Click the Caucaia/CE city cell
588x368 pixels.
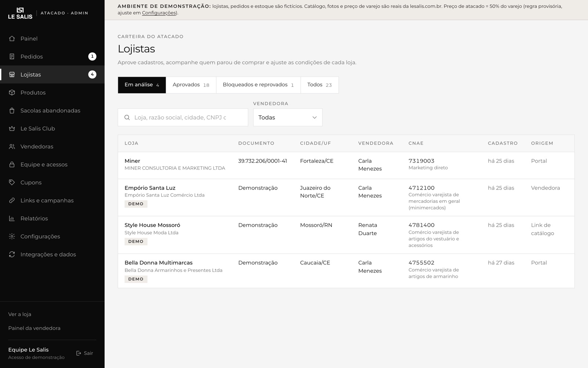click(315, 263)
